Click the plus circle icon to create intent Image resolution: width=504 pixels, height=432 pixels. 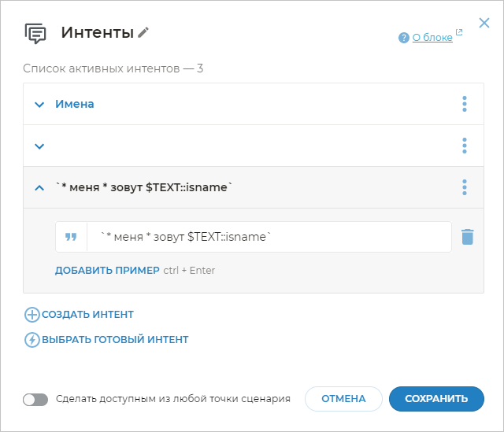[32, 315]
